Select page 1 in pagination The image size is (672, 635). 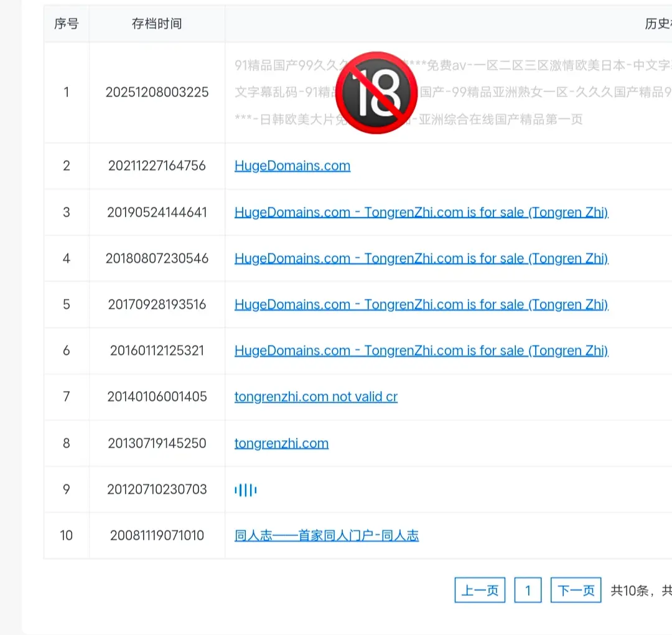(528, 590)
